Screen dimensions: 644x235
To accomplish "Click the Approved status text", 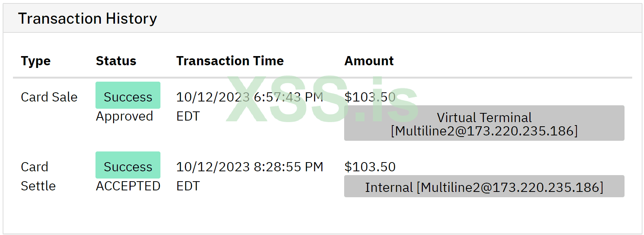I will click(x=125, y=116).
